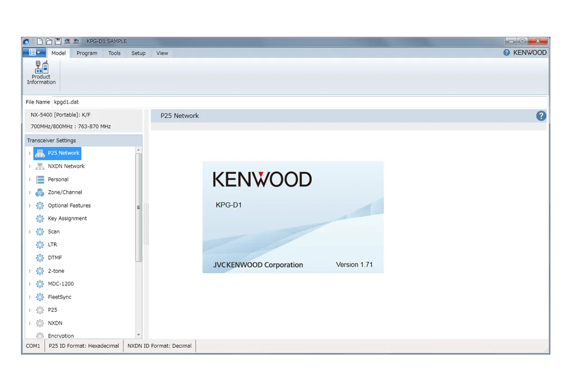This screenshot has width=571, height=392.
Task: Click the 2-tone gear icon
Action: pos(40,270)
